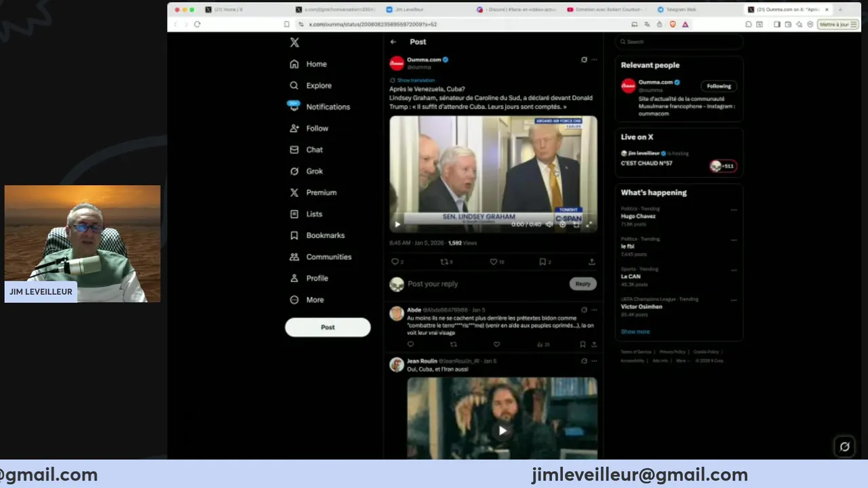Click the Following button for Oumma.com
The width and height of the screenshot is (868, 488).
click(719, 86)
